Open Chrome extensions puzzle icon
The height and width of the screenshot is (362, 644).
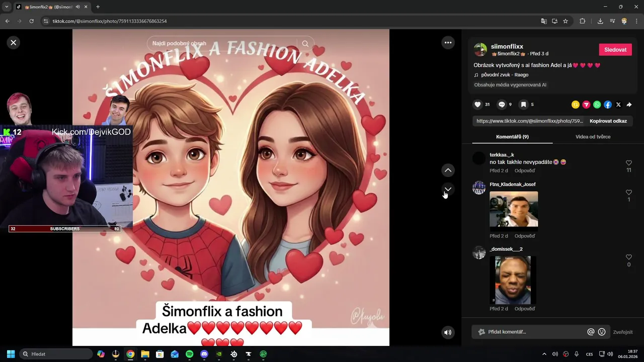(582, 21)
